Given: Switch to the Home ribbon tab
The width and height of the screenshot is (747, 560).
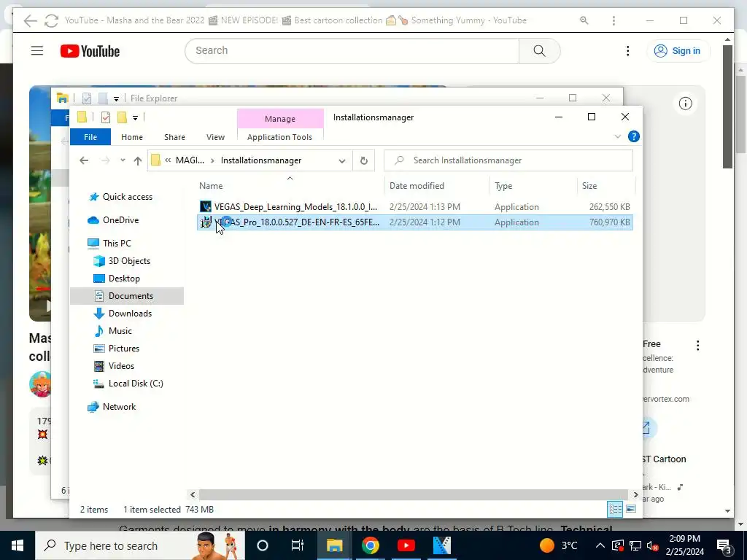Looking at the screenshot, I should point(132,137).
